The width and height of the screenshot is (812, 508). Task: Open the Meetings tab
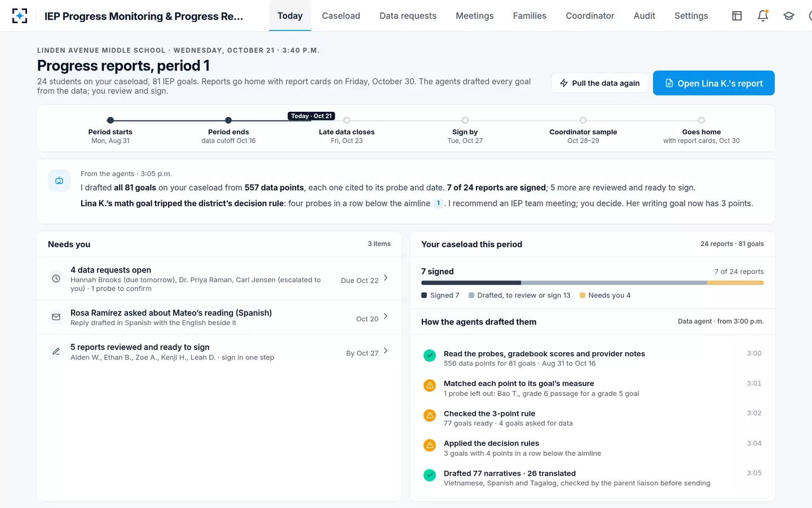[475, 16]
